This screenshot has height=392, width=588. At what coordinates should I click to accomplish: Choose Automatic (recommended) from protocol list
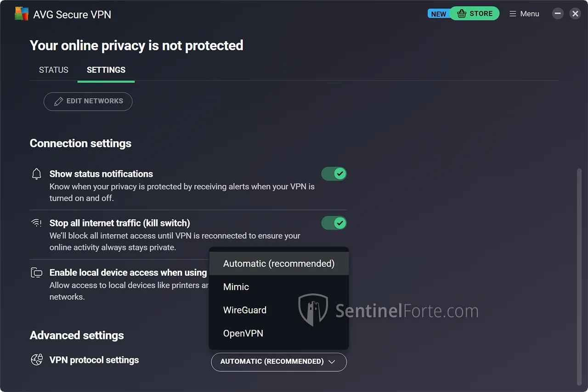point(278,263)
